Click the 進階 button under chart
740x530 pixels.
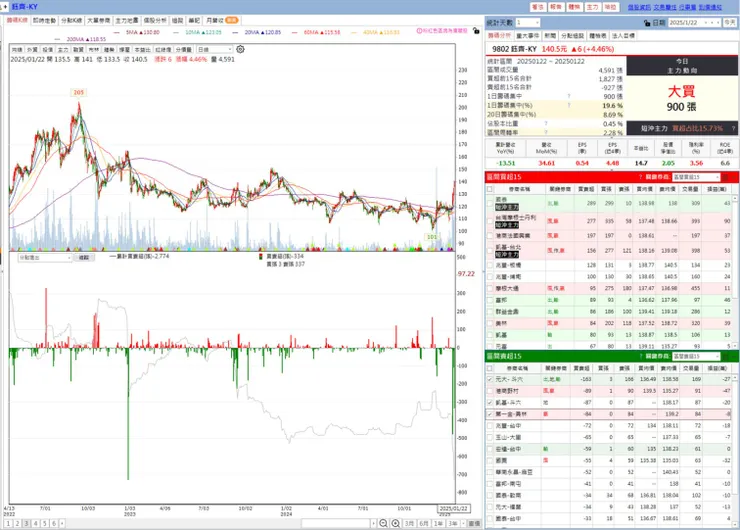tap(84, 258)
